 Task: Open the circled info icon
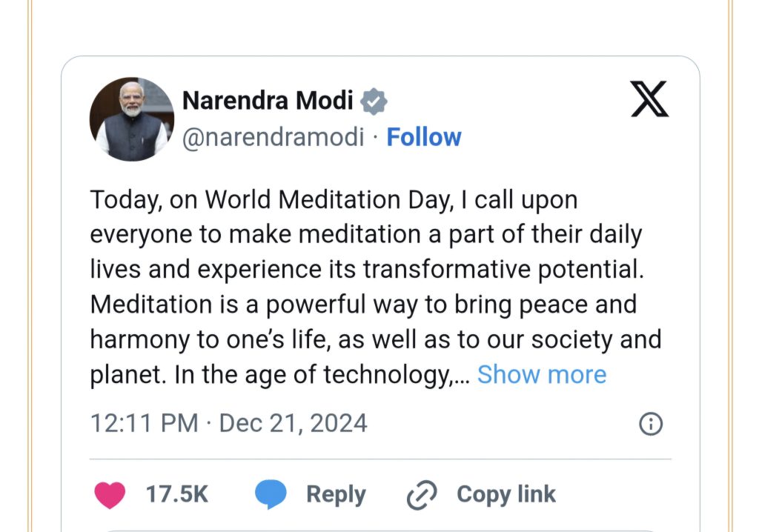pyautogui.click(x=651, y=424)
